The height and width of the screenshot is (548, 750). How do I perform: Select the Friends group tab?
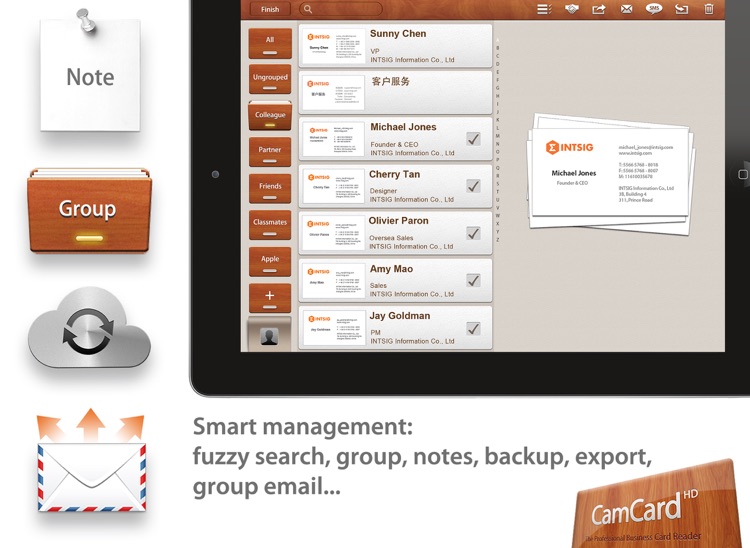pyautogui.click(x=270, y=188)
